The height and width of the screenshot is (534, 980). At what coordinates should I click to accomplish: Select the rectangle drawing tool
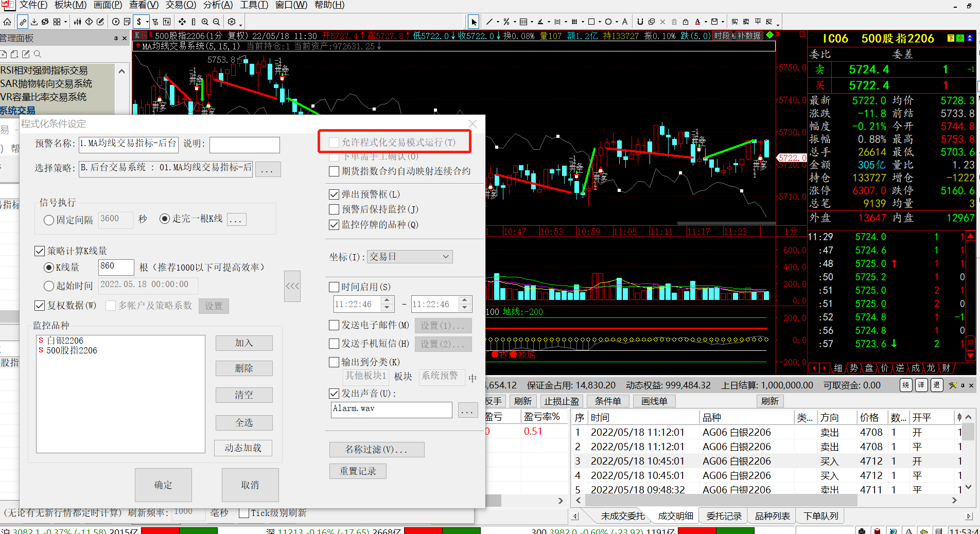(591, 22)
